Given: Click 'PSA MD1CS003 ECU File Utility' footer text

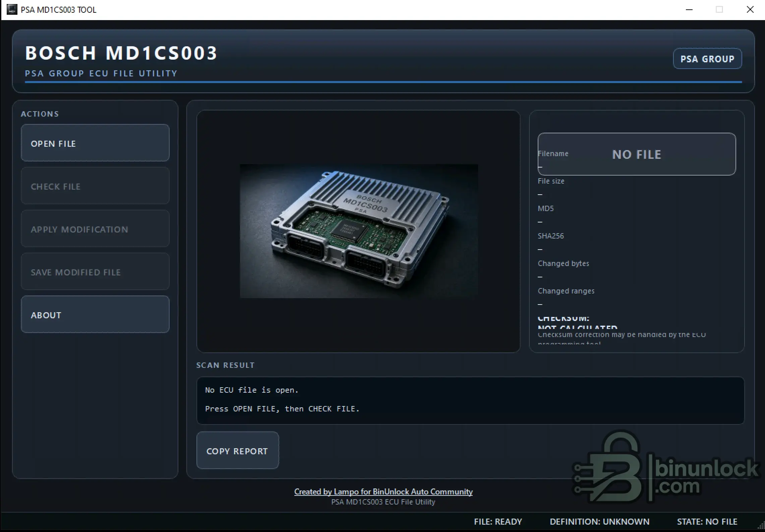Looking at the screenshot, I should point(383,502).
